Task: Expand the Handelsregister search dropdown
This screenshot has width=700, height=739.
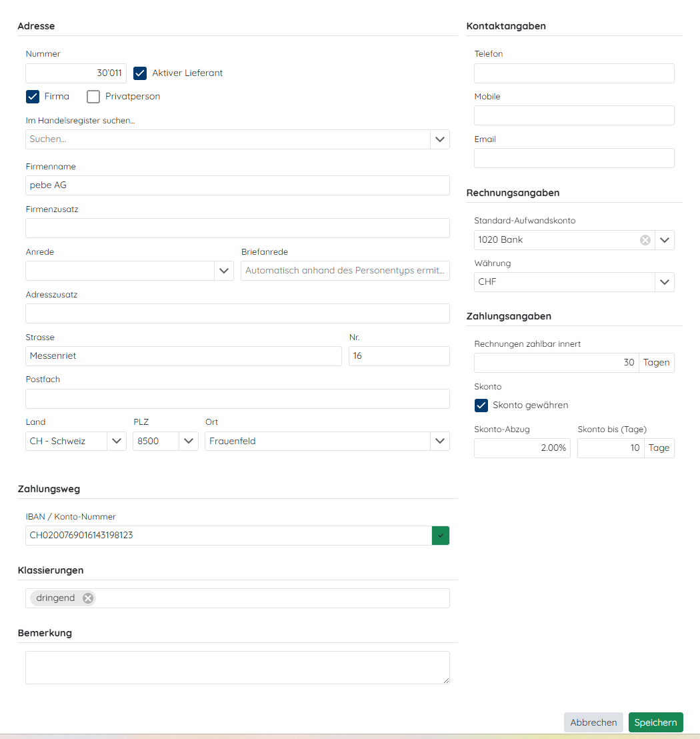Action: pyautogui.click(x=440, y=139)
